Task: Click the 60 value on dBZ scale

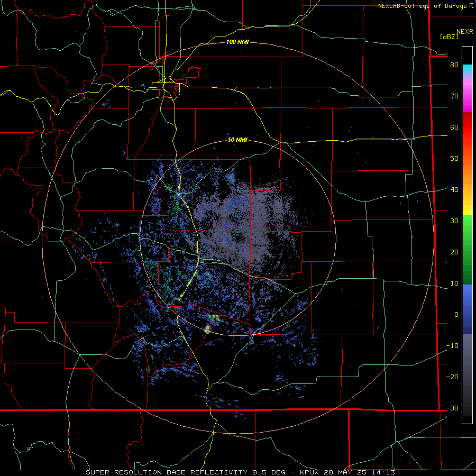Action: click(454, 127)
